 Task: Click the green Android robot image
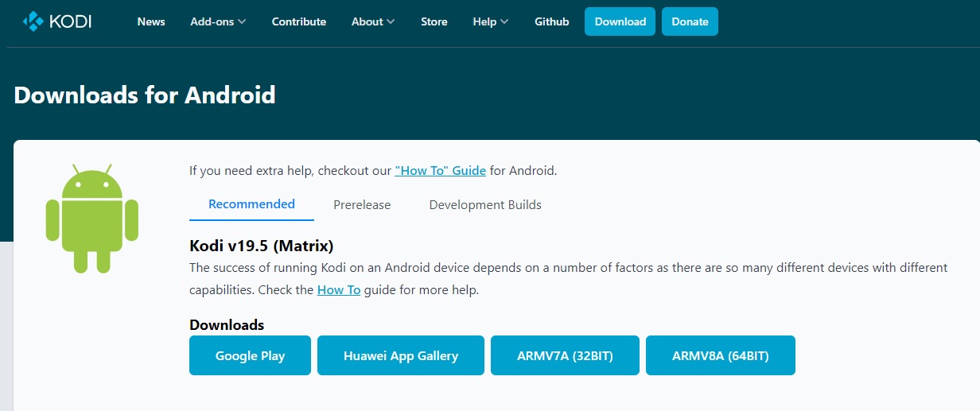[92, 219]
